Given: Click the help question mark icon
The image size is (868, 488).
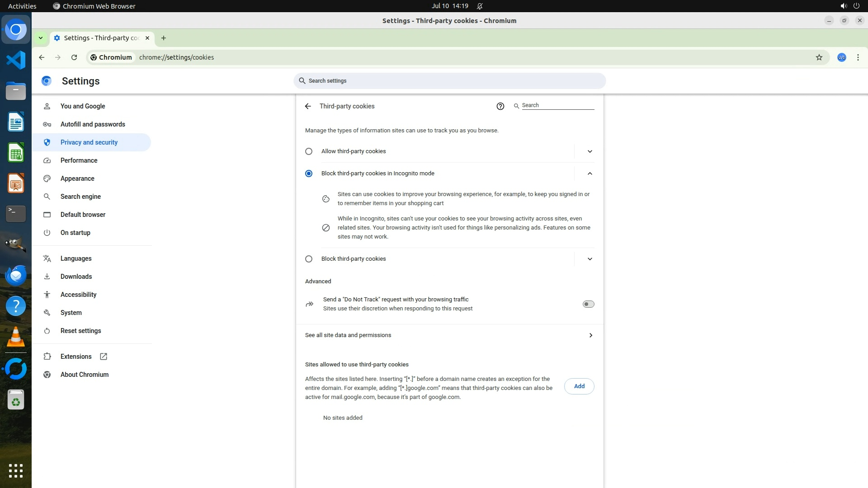Looking at the screenshot, I should point(500,106).
